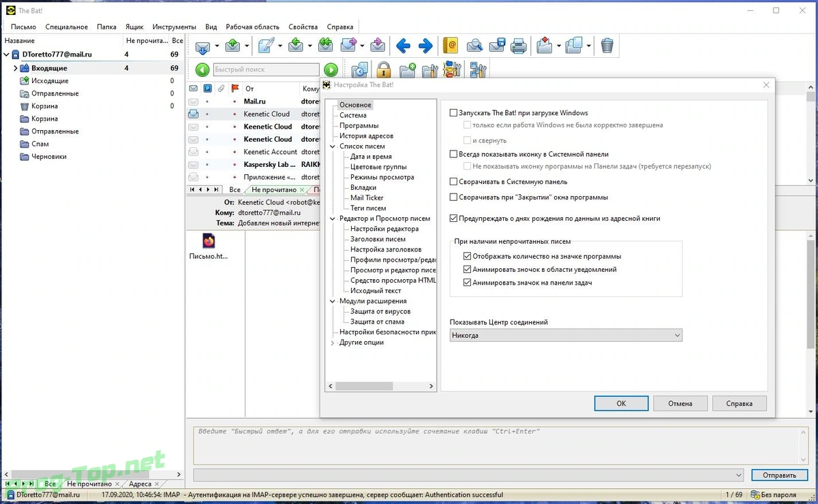Image resolution: width=818 pixels, height=504 pixels.
Task: Open the Рабочая область menu
Action: click(x=253, y=27)
